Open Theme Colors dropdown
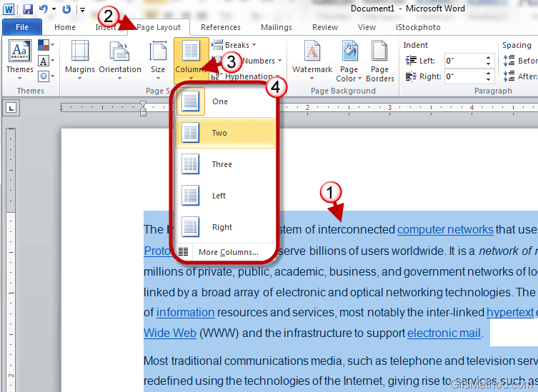The height and width of the screenshot is (392, 538). [x=46, y=44]
